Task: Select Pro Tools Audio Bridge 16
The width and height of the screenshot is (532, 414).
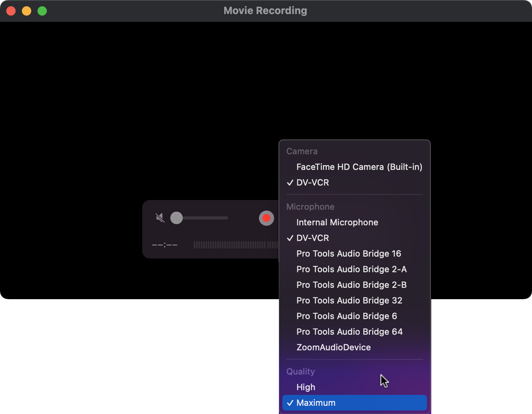Action: tap(348, 254)
